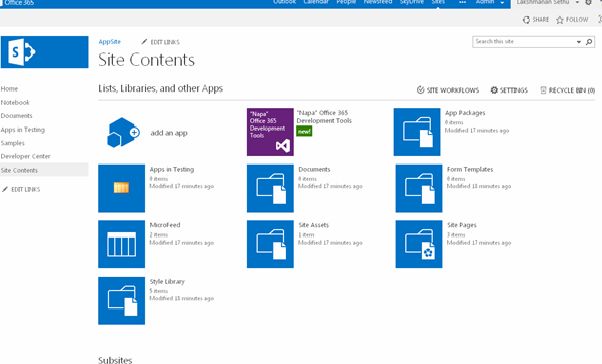Open the Site Assets tile icon
The width and height of the screenshot is (602, 364).
click(270, 244)
